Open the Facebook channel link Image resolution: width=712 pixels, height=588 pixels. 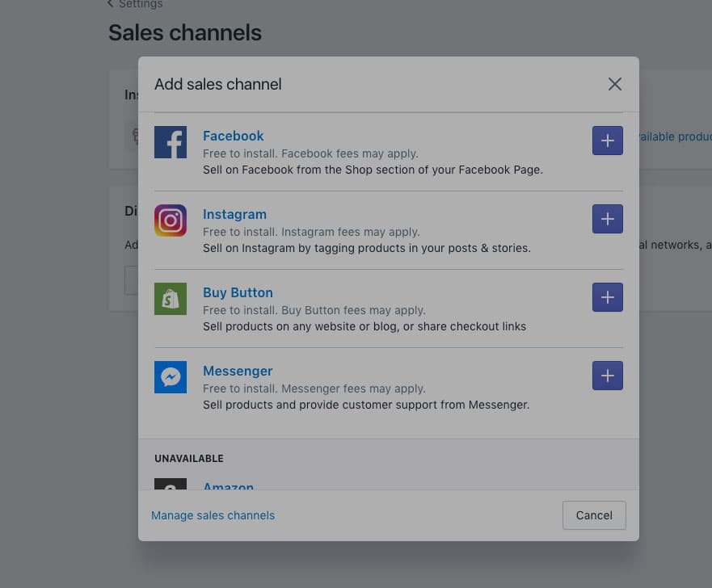(233, 136)
